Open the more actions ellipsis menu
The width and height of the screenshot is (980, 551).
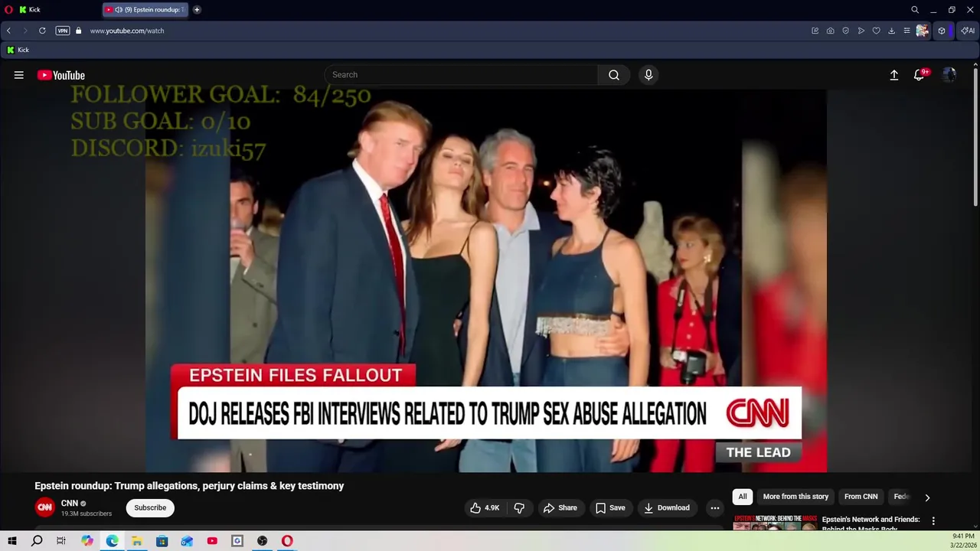click(715, 508)
